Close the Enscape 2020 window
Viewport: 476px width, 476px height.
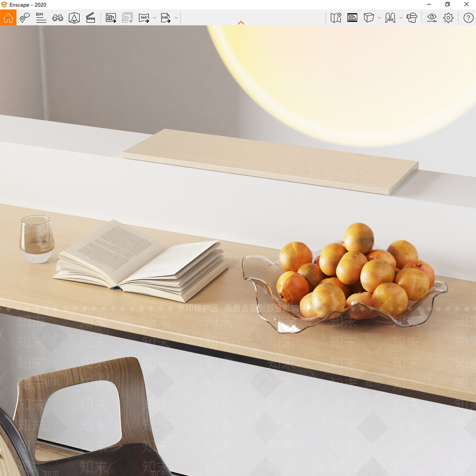pos(466,4)
